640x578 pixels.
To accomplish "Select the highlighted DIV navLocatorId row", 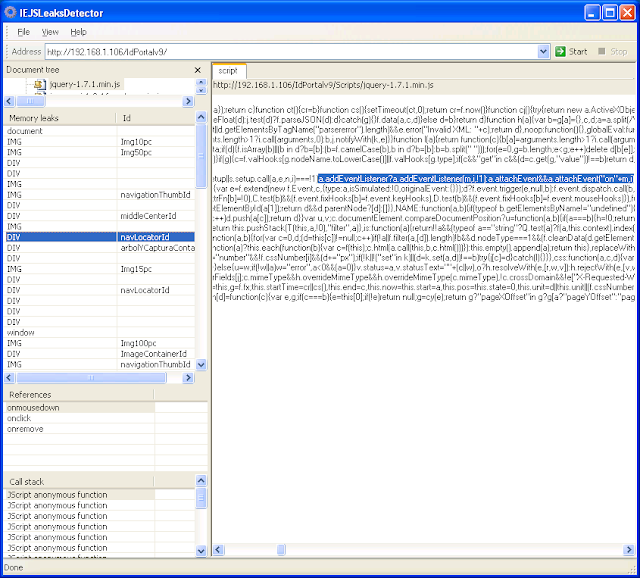I will 100,237.
